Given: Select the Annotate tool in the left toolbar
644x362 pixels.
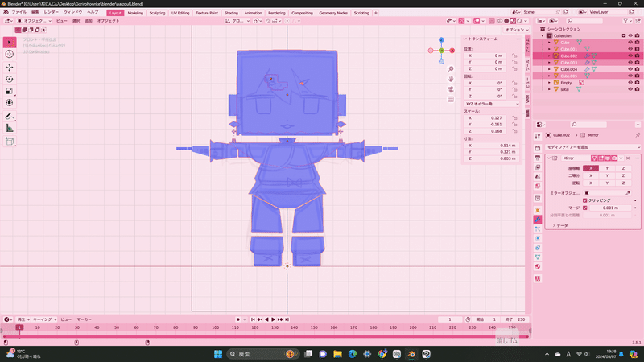Looking at the screenshot, I should click(x=10, y=116).
